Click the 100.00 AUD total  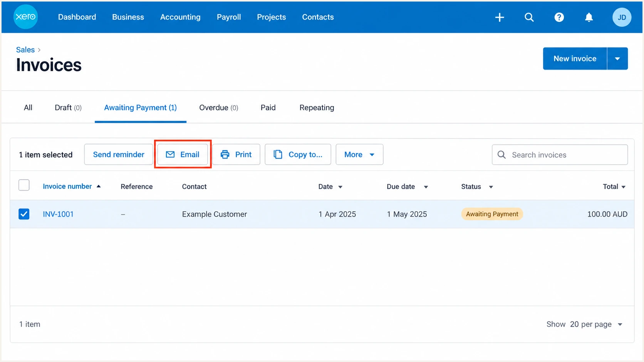(607, 214)
